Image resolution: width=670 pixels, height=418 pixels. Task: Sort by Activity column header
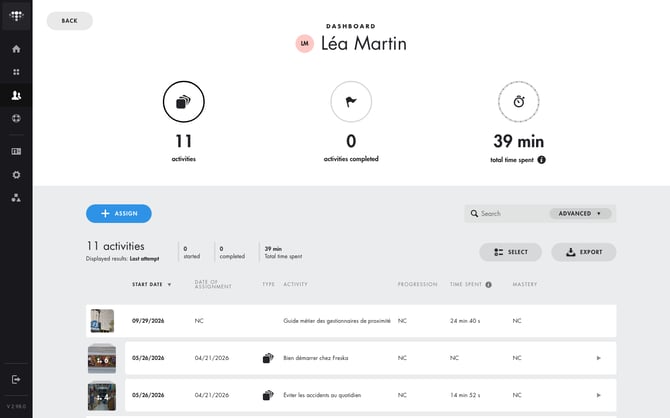pos(295,284)
